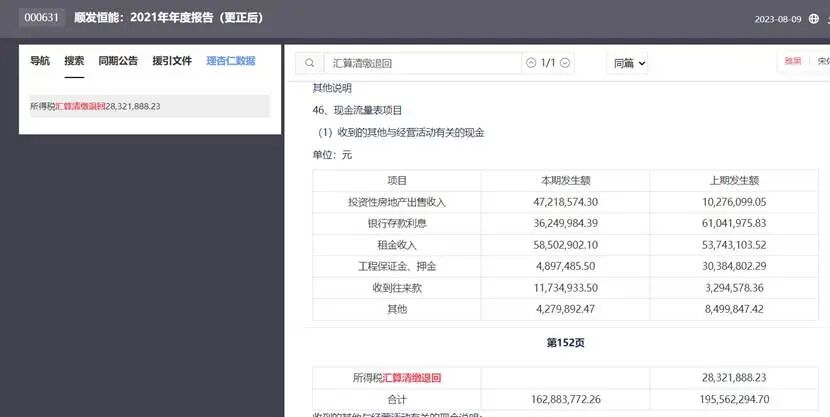The width and height of the screenshot is (830, 417).
Task: Click search result 所得税汇算清缴退回28,321,888.23
Action: click(150, 106)
